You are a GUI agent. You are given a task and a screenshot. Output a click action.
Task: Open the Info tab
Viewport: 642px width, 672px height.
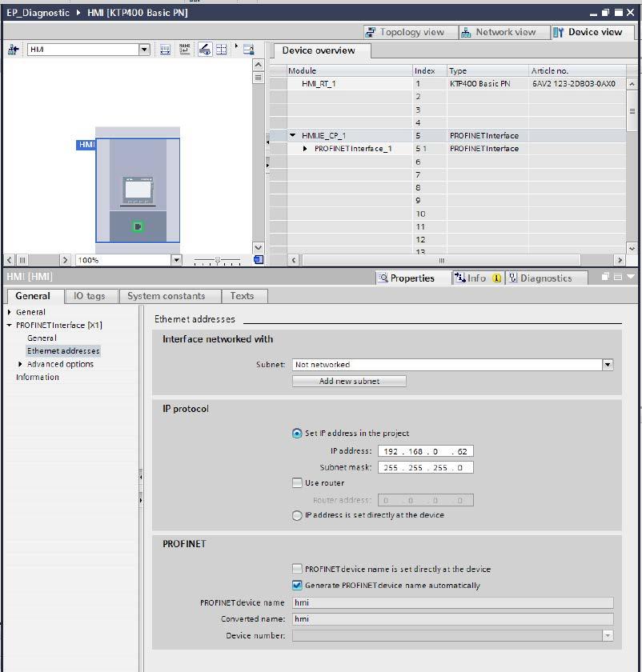476,278
